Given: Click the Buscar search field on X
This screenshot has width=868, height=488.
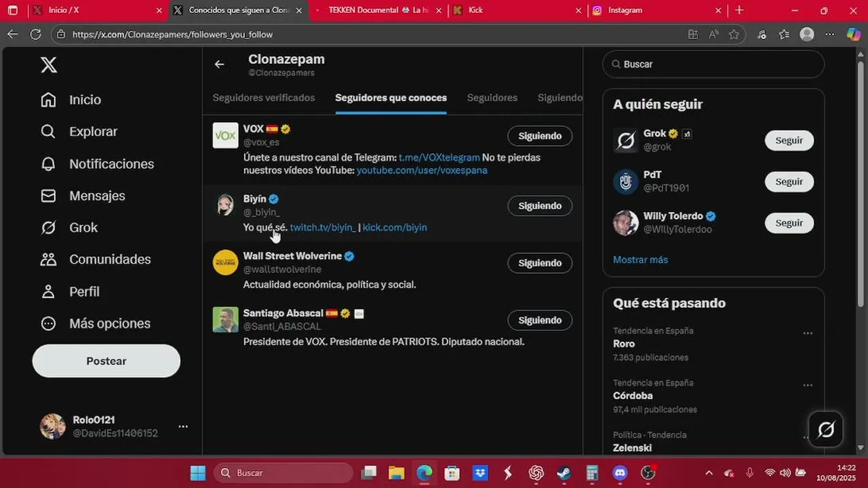Looking at the screenshot, I should click(x=713, y=64).
